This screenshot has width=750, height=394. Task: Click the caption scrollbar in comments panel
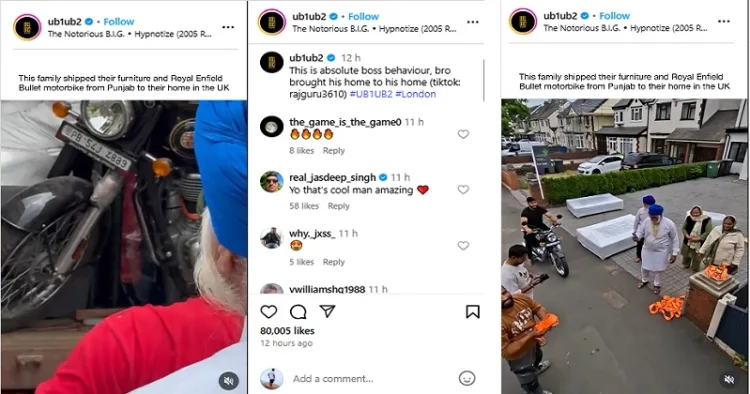pyautogui.click(x=484, y=80)
